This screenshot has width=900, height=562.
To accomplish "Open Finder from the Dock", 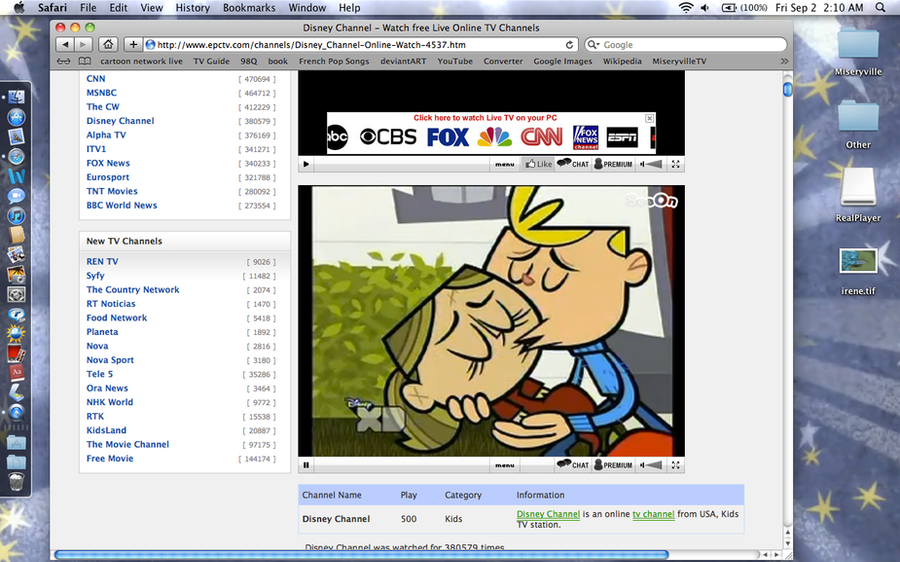I will tap(16, 96).
